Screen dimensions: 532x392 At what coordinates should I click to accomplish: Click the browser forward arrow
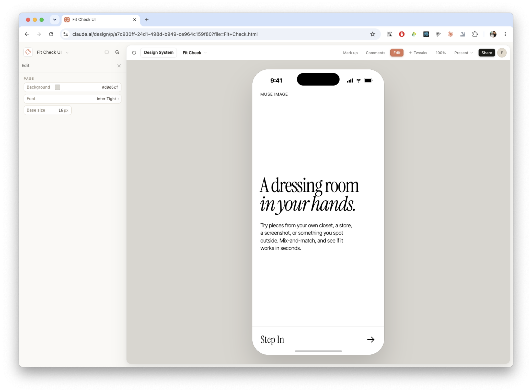[39, 34]
